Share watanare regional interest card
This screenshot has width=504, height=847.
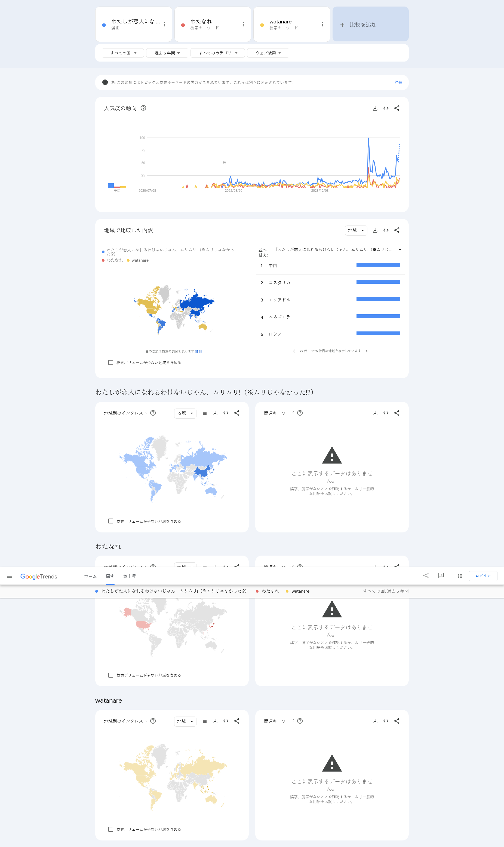click(237, 721)
